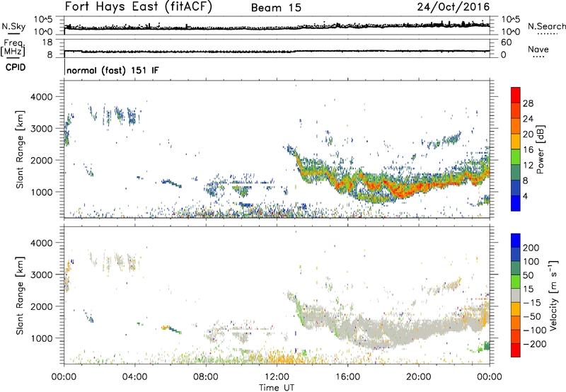
Task: Click the dotted line sample under N.Search
Action: click(548, 34)
